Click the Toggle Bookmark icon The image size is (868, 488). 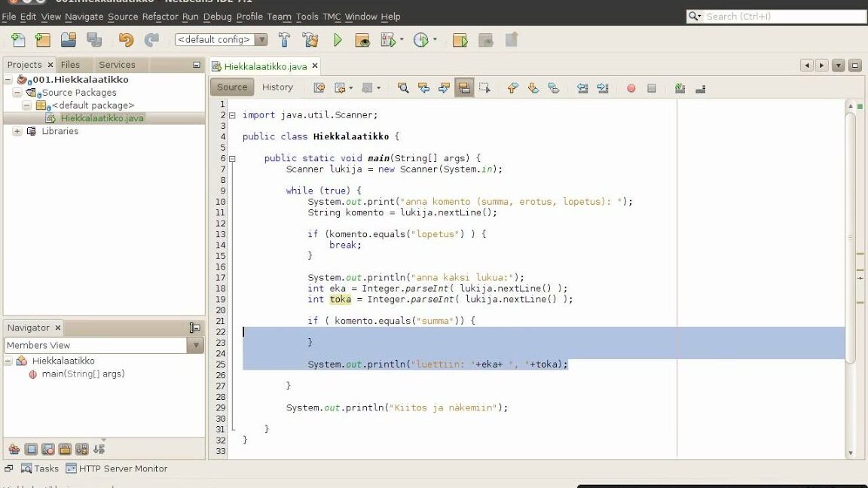[554, 88]
